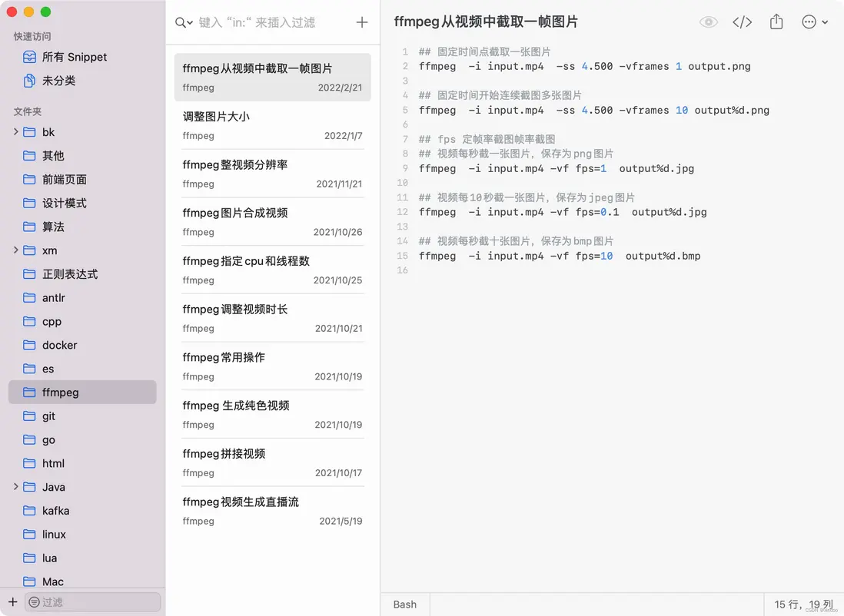
Task: Open the more options ellipsis menu
Action: (814, 22)
